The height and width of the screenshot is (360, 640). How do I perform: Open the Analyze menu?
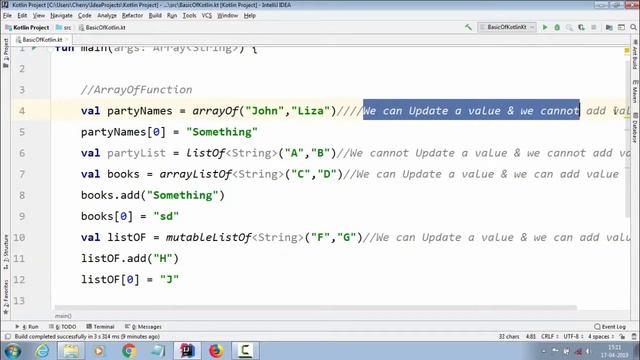click(x=107, y=16)
